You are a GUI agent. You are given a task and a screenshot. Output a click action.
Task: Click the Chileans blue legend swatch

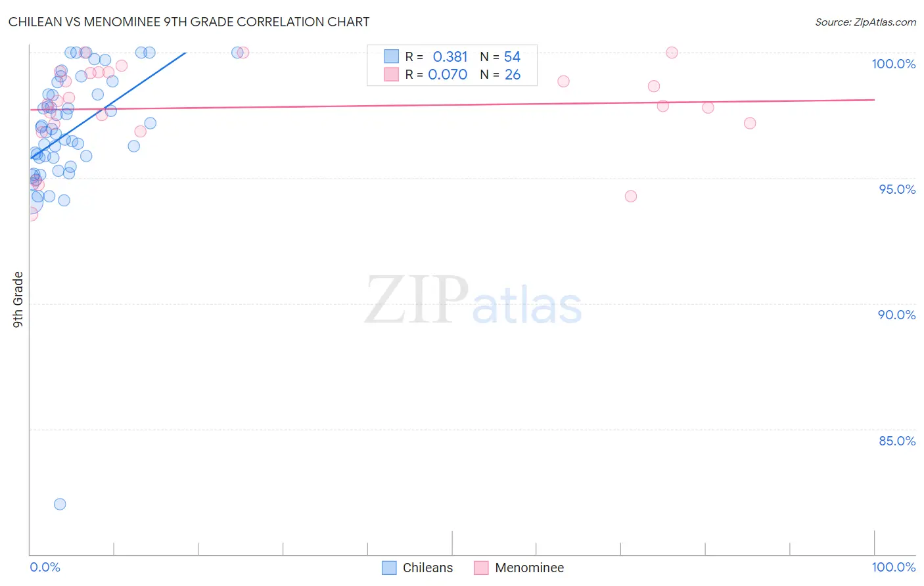(389, 568)
